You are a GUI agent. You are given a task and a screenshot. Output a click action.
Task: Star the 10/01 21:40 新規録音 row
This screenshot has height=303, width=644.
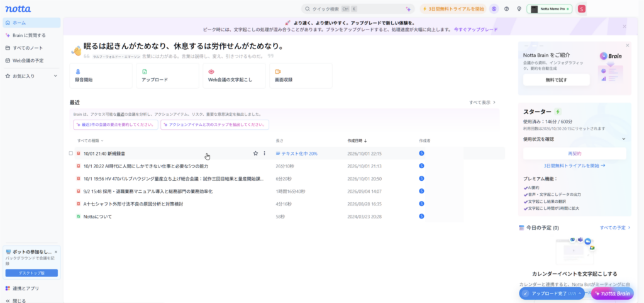pyautogui.click(x=255, y=153)
